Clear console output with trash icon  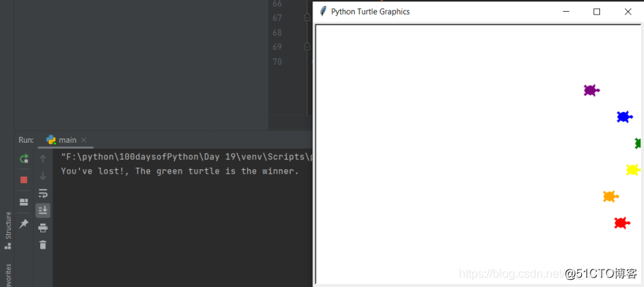(x=42, y=245)
